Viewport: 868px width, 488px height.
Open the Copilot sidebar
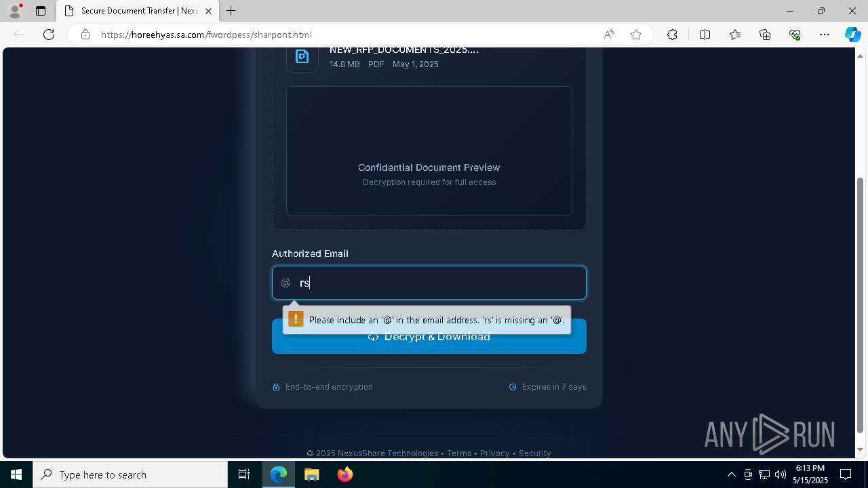pos(852,35)
